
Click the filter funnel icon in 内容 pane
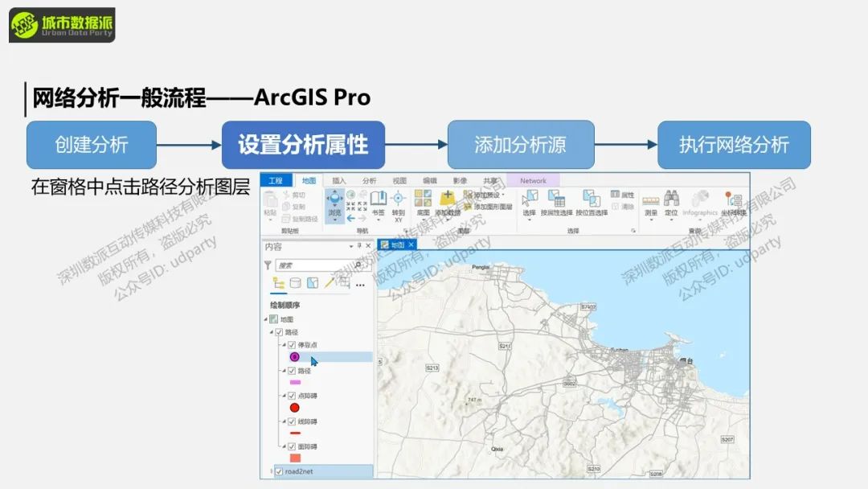(268, 265)
